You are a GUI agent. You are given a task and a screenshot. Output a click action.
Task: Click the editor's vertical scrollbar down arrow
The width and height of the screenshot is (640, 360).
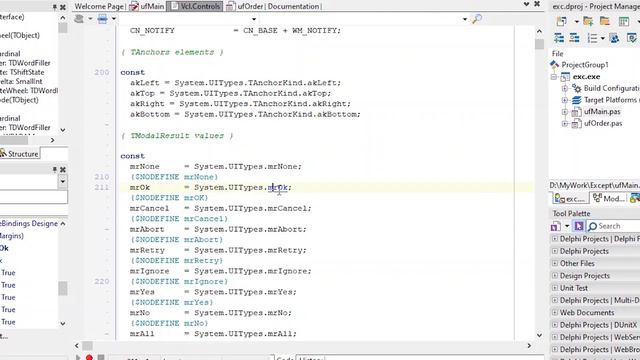(x=539, y=336)
